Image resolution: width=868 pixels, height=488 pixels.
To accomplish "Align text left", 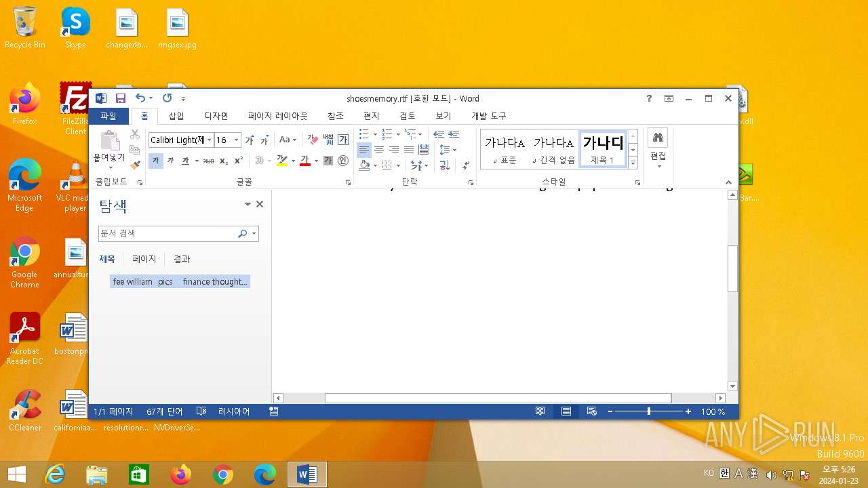I will click(x=364, y=150).
